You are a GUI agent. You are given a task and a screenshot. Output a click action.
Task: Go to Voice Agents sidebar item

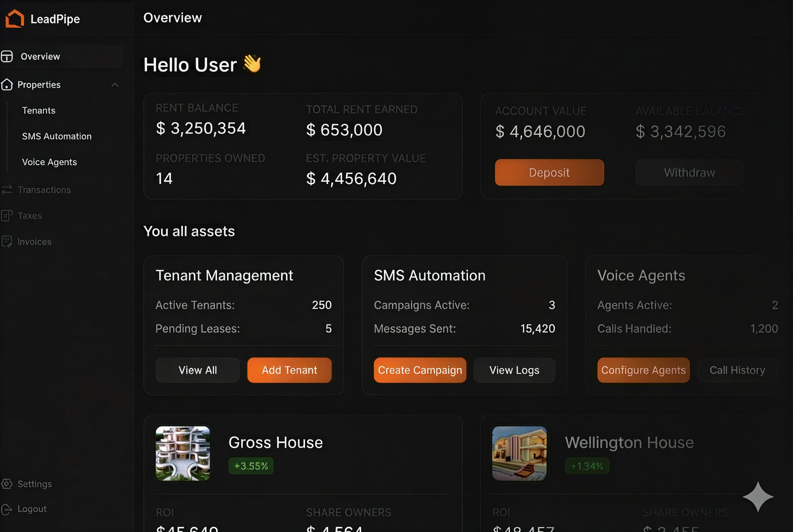click(49, 162)
